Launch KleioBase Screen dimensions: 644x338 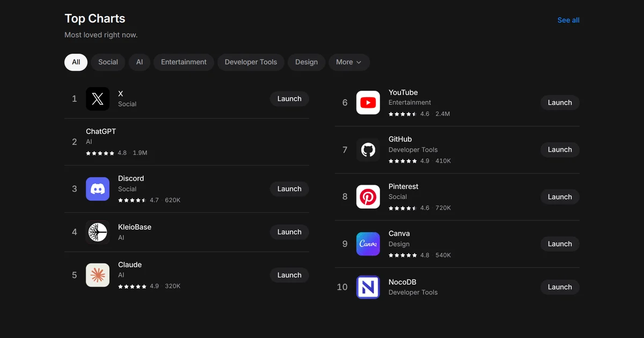pyautogui.click(x=289, y=232)
